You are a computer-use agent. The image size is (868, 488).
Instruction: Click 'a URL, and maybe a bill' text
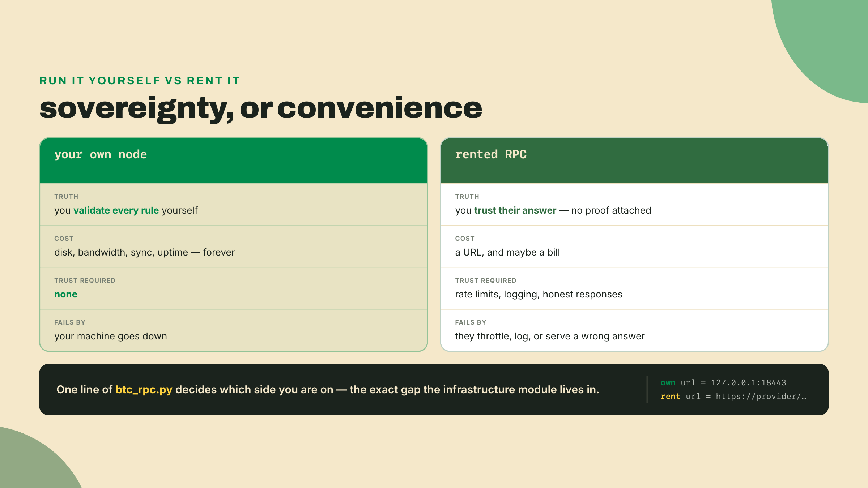tap(507, 252)
